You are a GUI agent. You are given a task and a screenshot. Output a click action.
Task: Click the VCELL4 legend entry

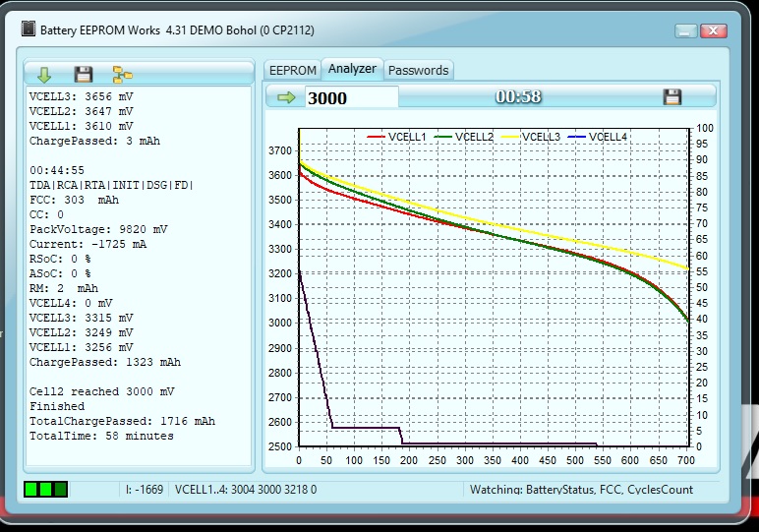(x=597, y=137)
